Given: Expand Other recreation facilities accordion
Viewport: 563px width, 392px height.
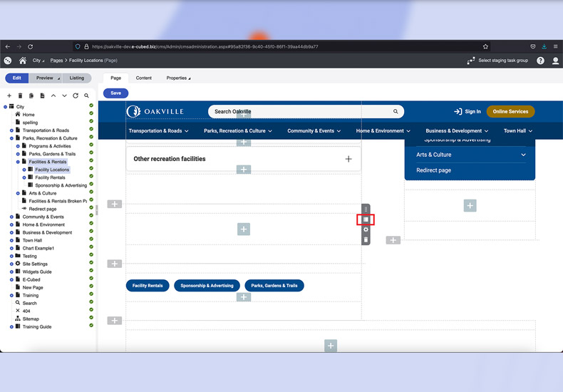Looking at the screenshot, I should click(348, 159).
